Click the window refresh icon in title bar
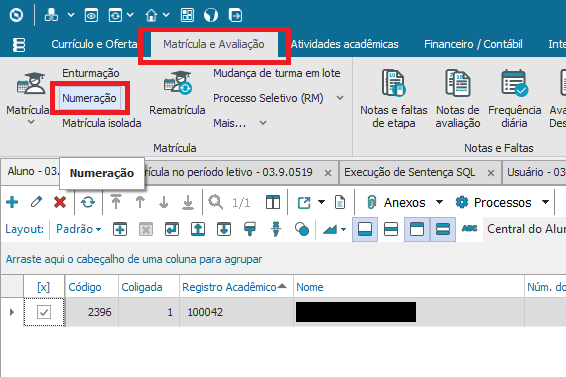Viewport: 566px width, 377px height. click(115, 15)
